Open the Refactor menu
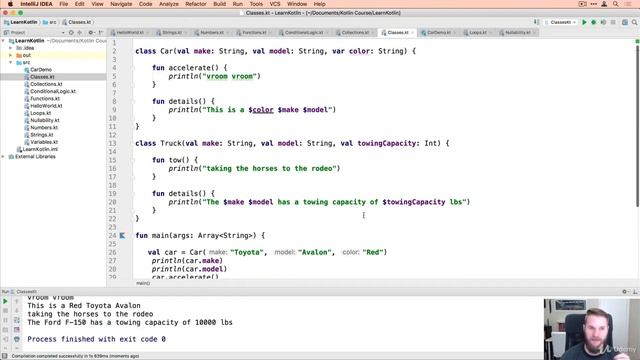This screenshot has height=360, width=640. click(x=196, y=4)
